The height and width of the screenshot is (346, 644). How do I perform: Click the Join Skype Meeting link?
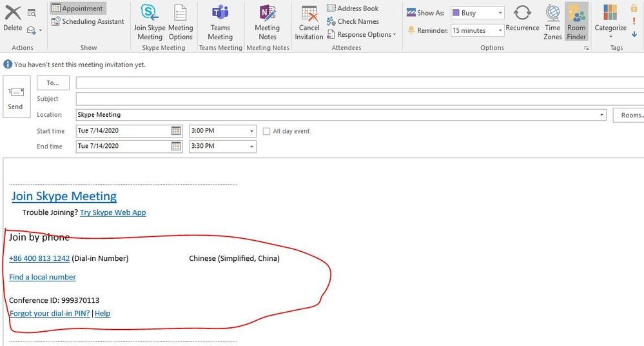pyautogui.click(x=64, y=196)
